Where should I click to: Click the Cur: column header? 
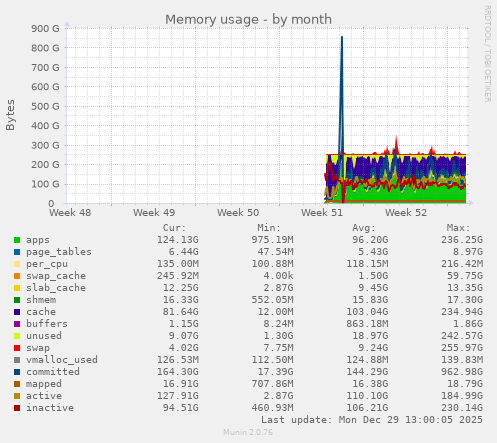pos(174,228)
